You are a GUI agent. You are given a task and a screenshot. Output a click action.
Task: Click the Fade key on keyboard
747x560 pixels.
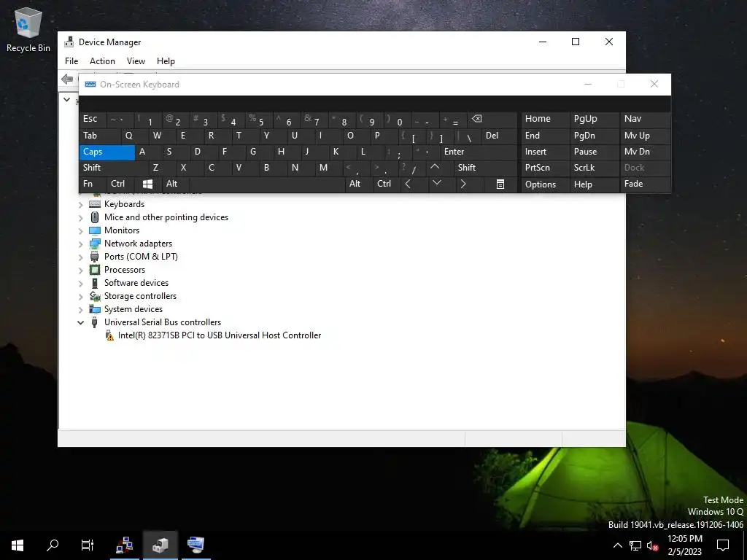tap(646, 184)
